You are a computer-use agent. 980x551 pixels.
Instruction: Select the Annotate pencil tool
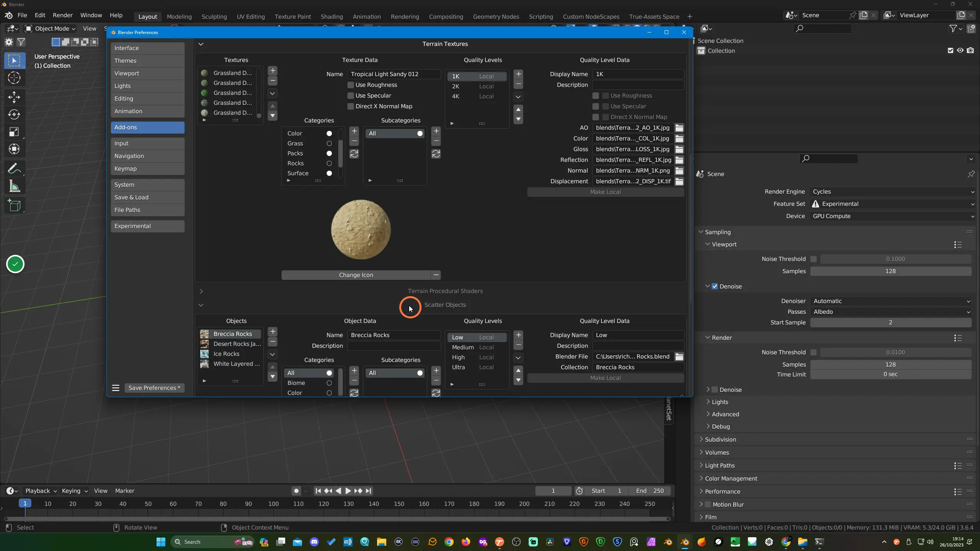tap(14, 169)
